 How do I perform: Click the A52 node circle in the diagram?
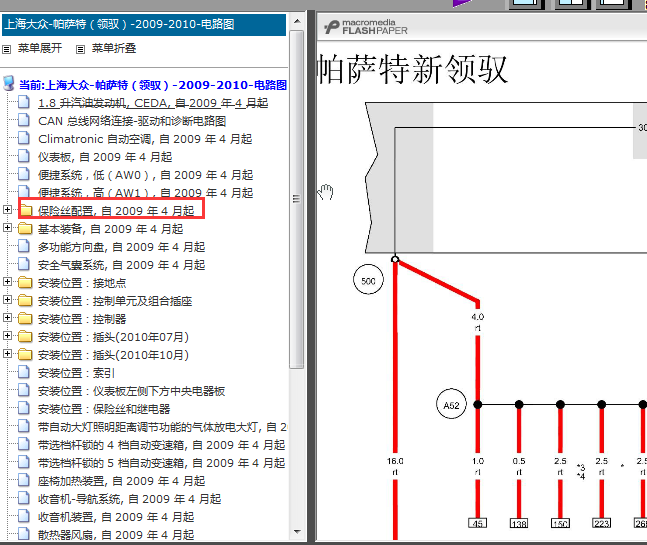(451, 404)
